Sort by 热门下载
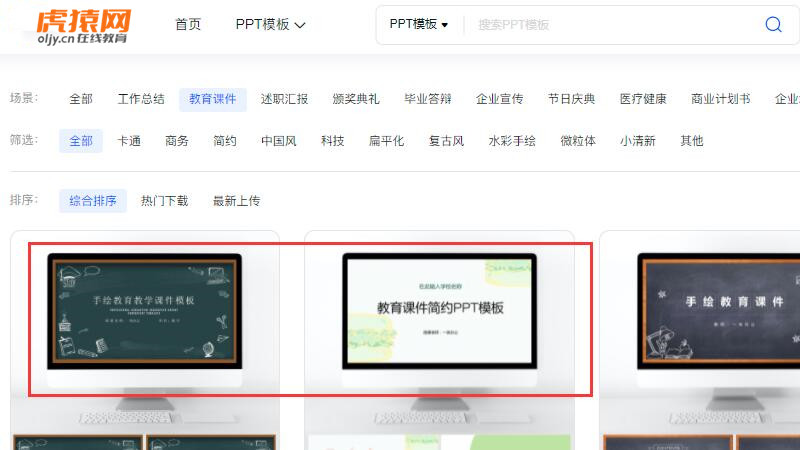Screen dimensions: 800x450 [x=165, y=201]
